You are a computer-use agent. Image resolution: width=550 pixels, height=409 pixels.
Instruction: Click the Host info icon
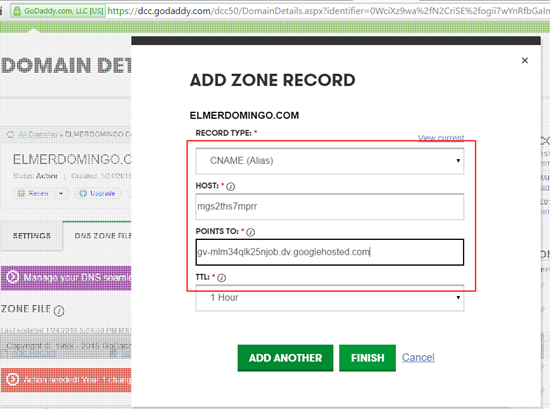click(x=230, y=186)
